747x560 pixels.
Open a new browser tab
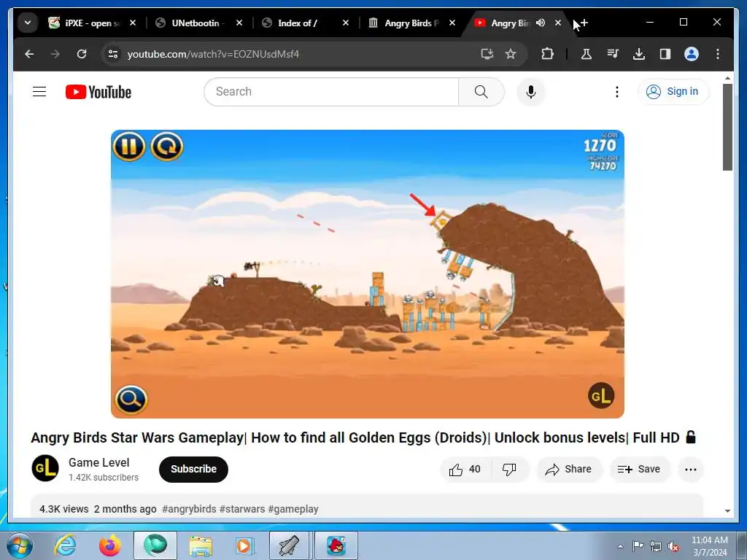(x=584, y=23)
